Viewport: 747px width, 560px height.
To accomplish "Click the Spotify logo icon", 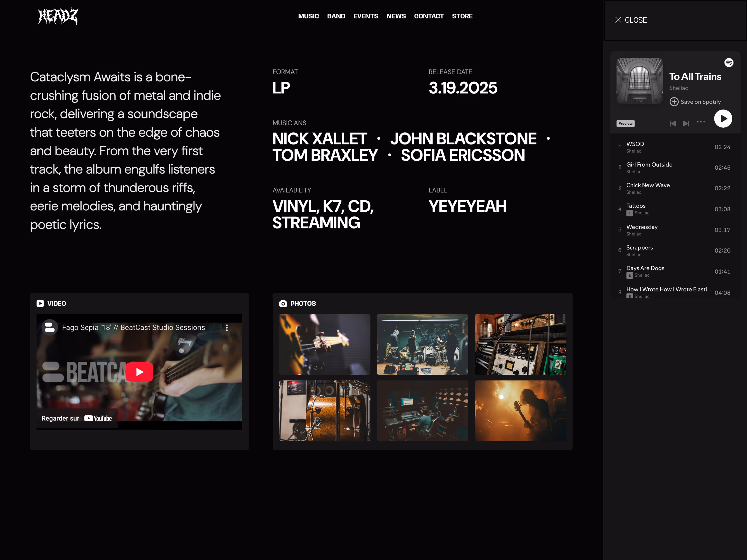I will click(x=729, y=63).
